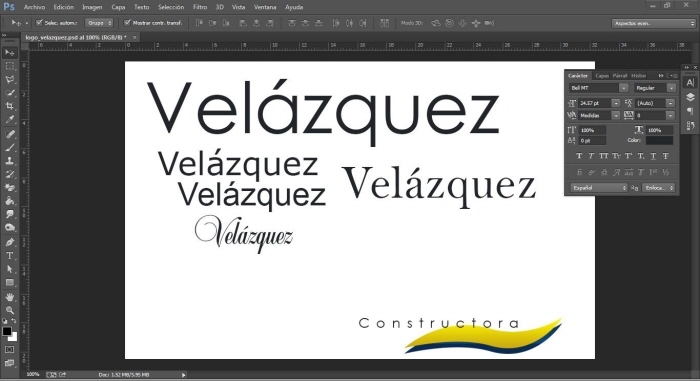Open the Regular font style dropdown
The width and height of the screenshot is (700, 381).
point(671,88)
